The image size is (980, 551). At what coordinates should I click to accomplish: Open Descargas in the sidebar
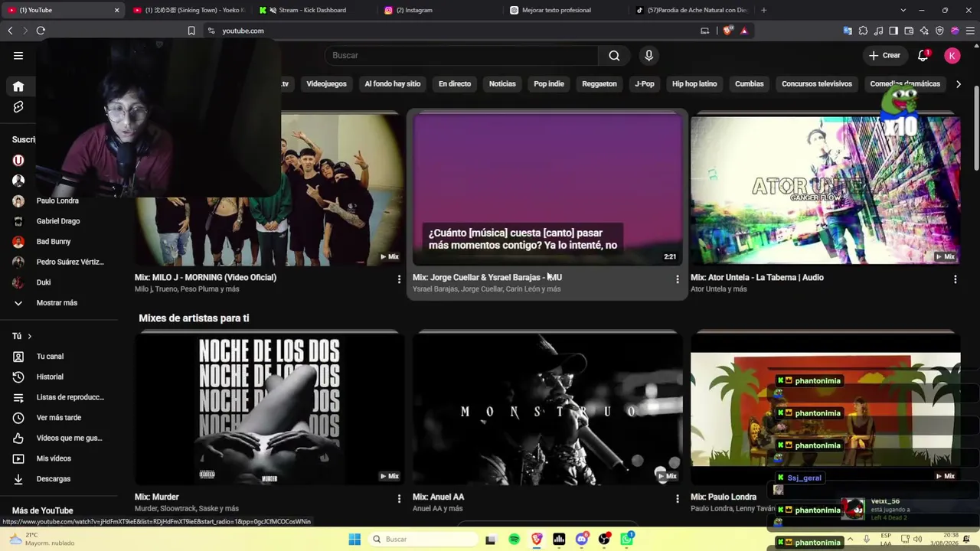coord(53,479)
